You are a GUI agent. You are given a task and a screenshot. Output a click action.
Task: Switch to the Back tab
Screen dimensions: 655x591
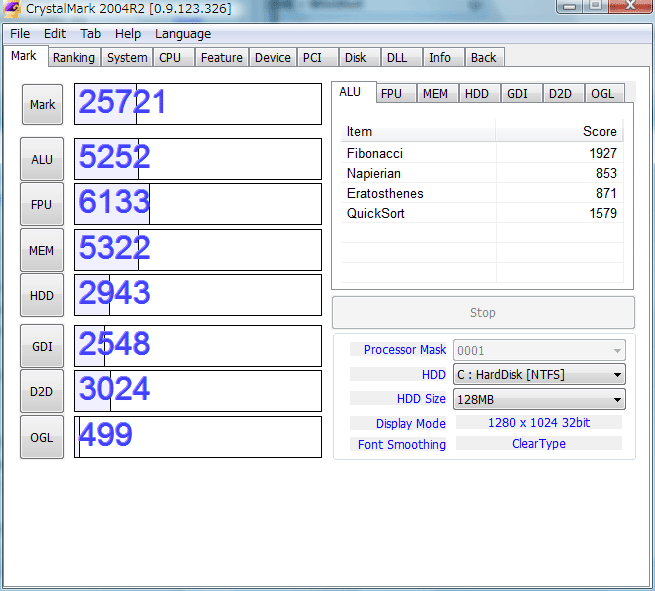484,58
